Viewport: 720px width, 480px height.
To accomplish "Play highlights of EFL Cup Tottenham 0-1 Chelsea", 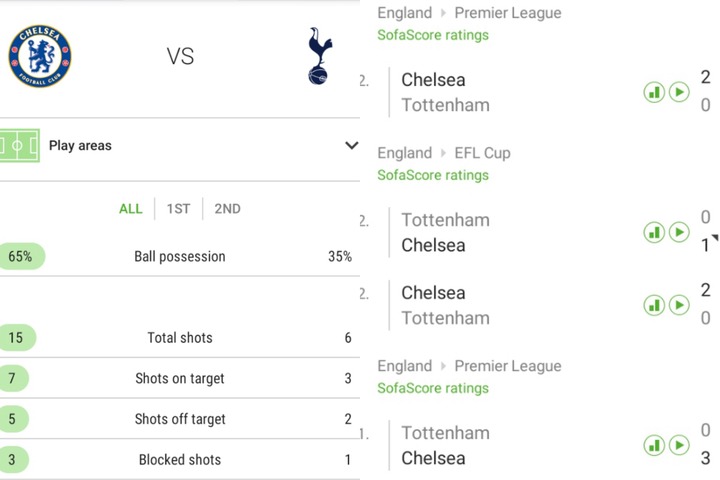I will 679,232.
